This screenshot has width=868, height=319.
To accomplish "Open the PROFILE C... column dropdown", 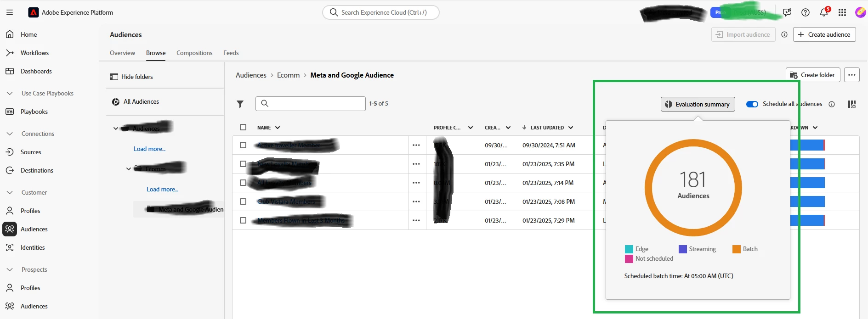I will coord(471,128).
